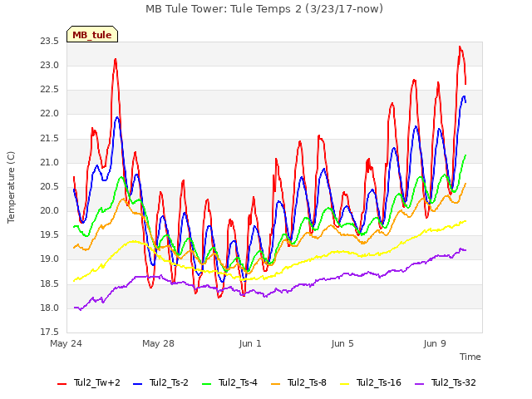Click the purple Tul2_Ts-32 legend swatch
The height and width of the screenshot is (399, 532).
tap(420, 384)
